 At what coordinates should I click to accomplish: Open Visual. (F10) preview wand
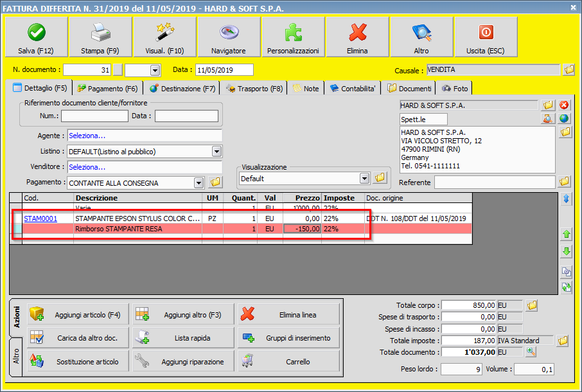[x=164, y=37]
